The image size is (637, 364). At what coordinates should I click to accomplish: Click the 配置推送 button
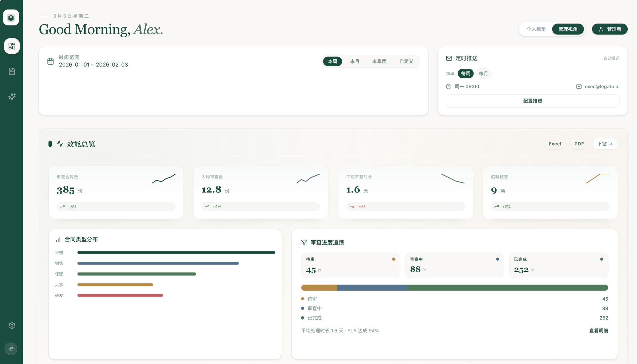pyautogui.click(x=532, y=101)
